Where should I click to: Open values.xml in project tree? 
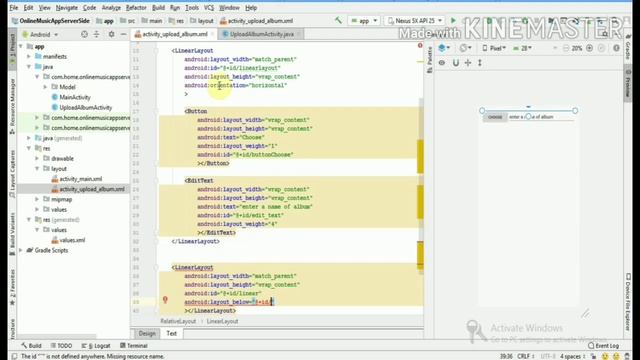(x=72, y=240)
